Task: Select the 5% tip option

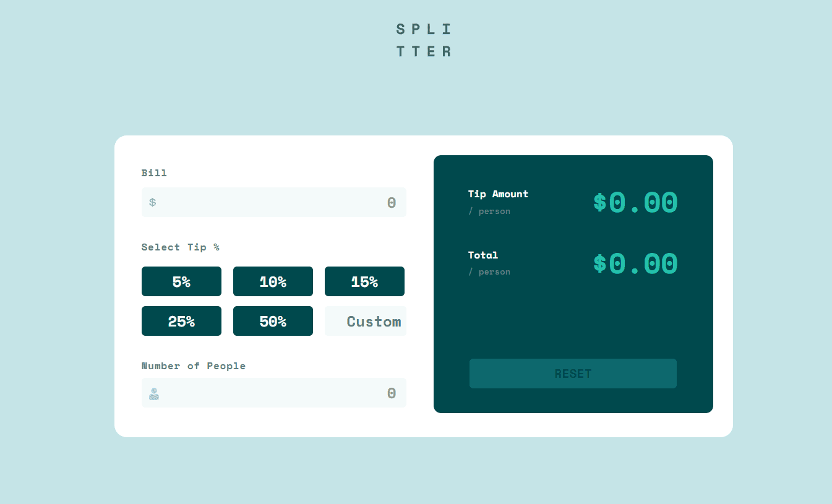Action: click(x=181, y=281)
